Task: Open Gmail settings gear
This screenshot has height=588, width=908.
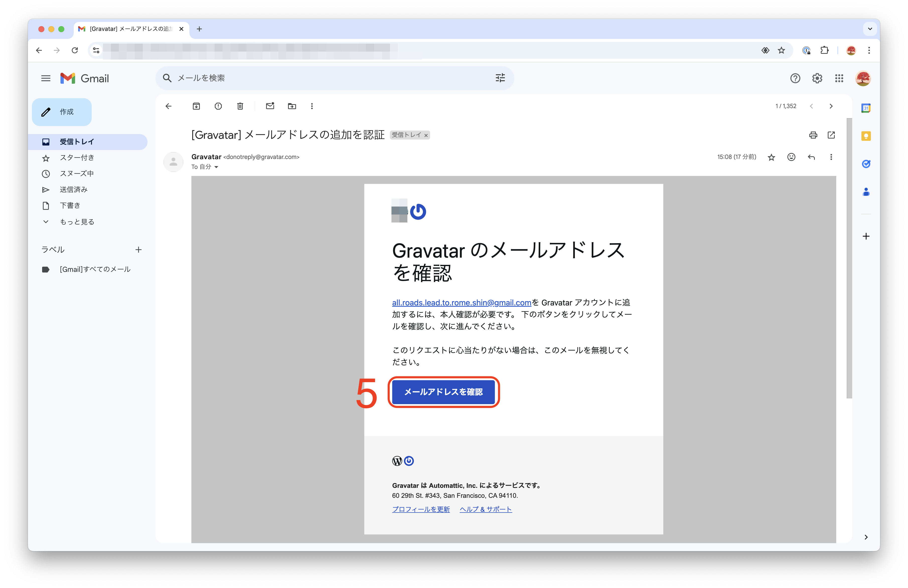Action: [817, 78]
